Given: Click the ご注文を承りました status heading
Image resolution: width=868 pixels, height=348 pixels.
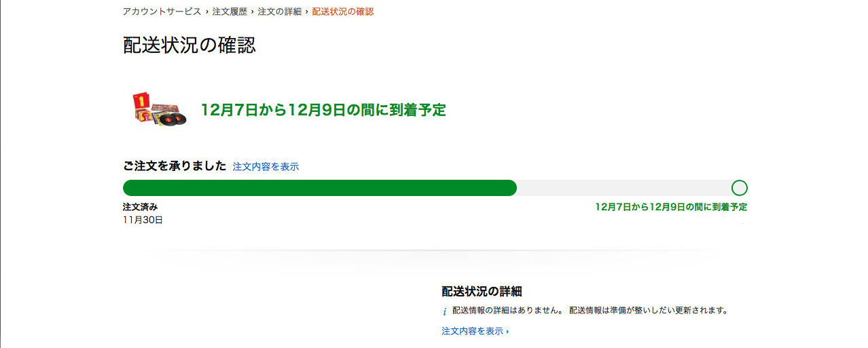Looking at the screenshot, I should (x=174, y=166).
